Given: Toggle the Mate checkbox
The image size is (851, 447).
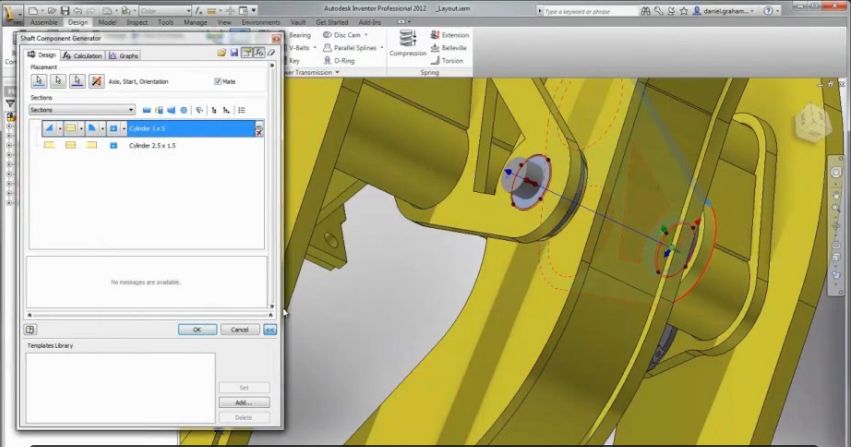Looking at the screenshot, I should pos(218,81).
